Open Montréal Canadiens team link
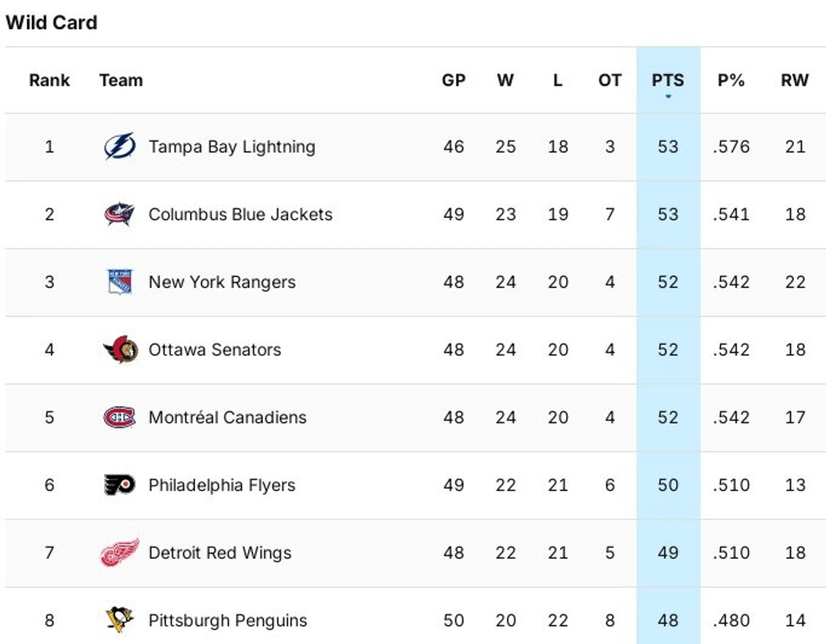 227,417
